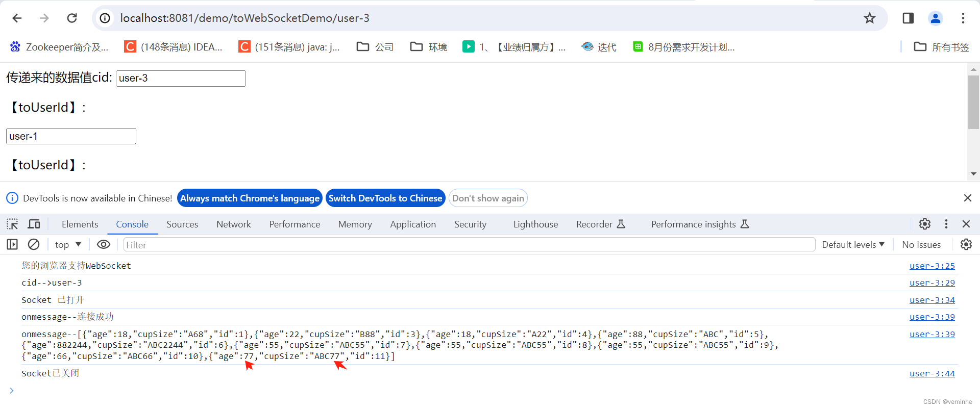This screenshot has width=980, height=409.
Task: Toggle the device toolbar emulation
Action: tap(34, 224)
